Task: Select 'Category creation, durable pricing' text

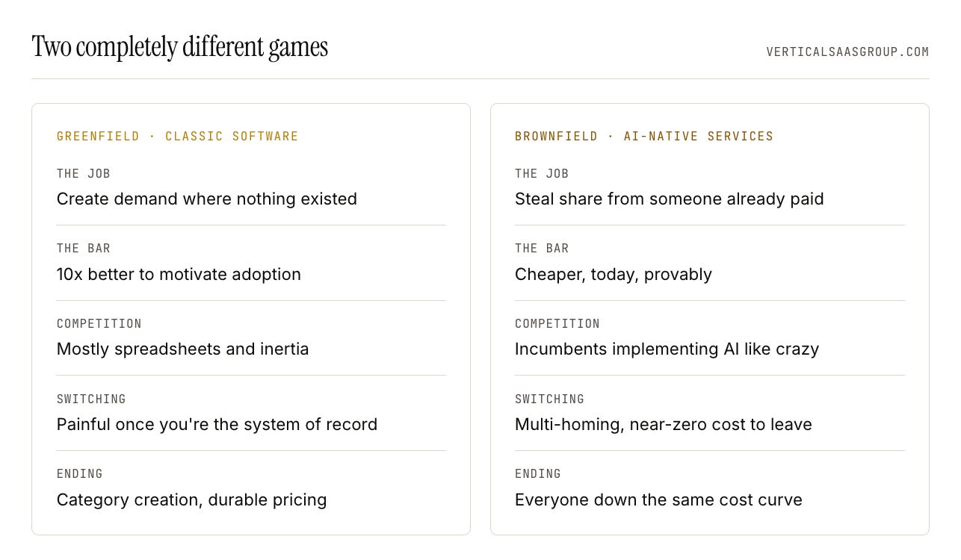Action: pyautogui.click(x=192, y=500)
